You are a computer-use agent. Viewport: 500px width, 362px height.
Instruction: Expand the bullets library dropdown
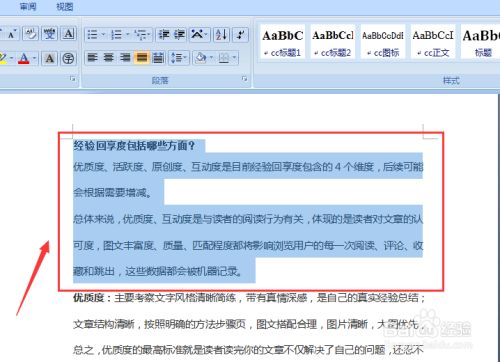point(103,35)
